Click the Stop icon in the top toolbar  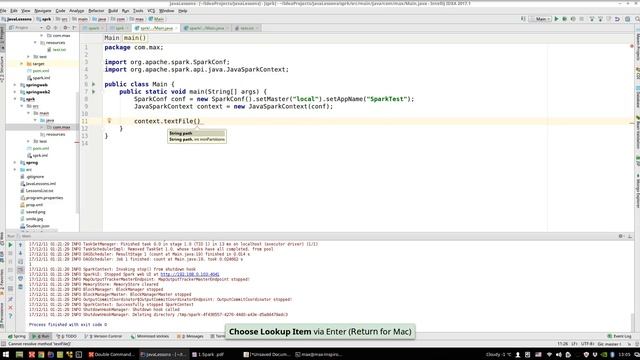click(x=582, y=19)
